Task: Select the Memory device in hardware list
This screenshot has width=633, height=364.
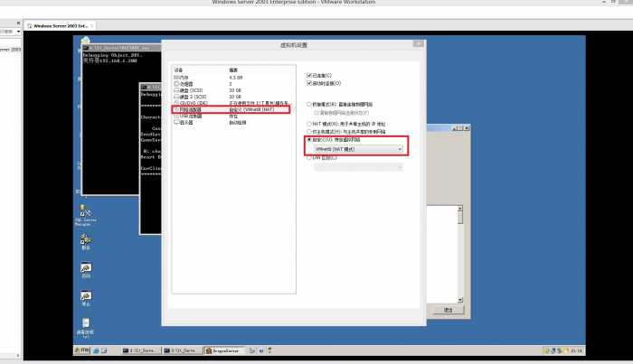Action: pyautogui.click(x=184, y=76)
